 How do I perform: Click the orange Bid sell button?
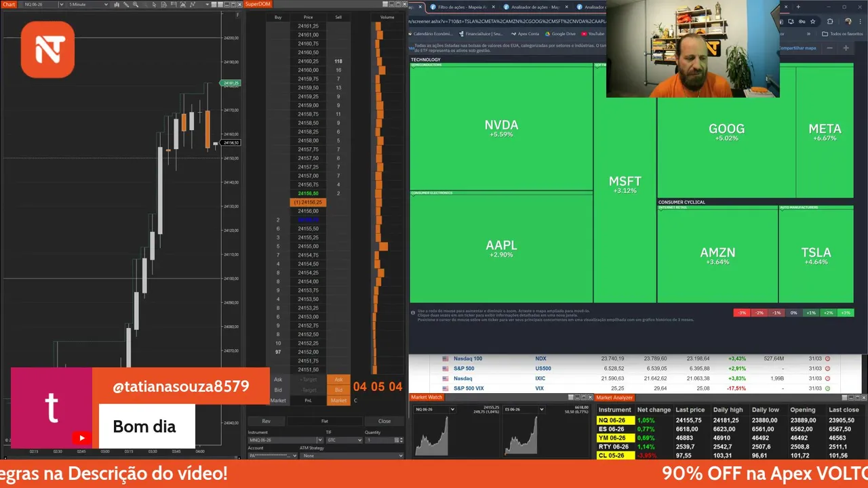[338, 390]
